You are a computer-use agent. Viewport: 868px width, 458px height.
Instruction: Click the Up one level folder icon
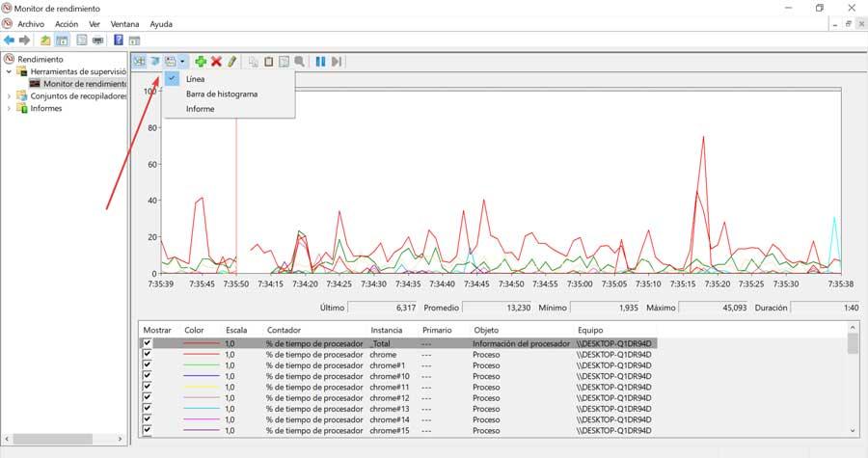(45, 40)
